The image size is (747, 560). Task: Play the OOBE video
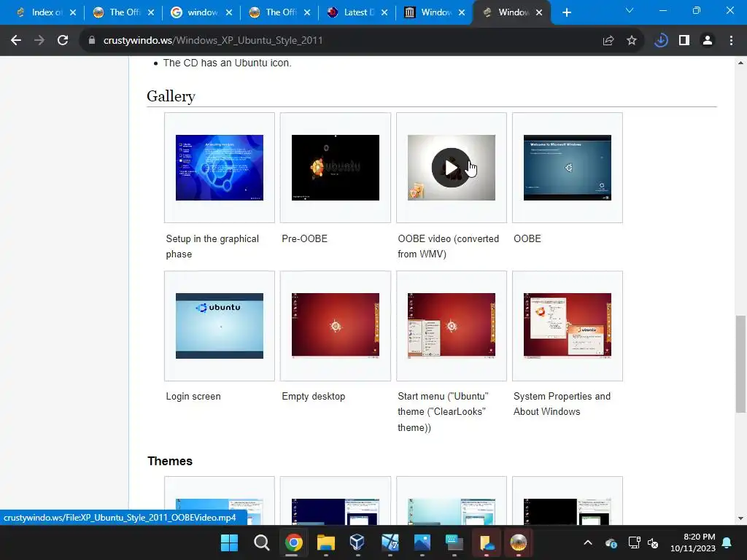pos(451,168)
